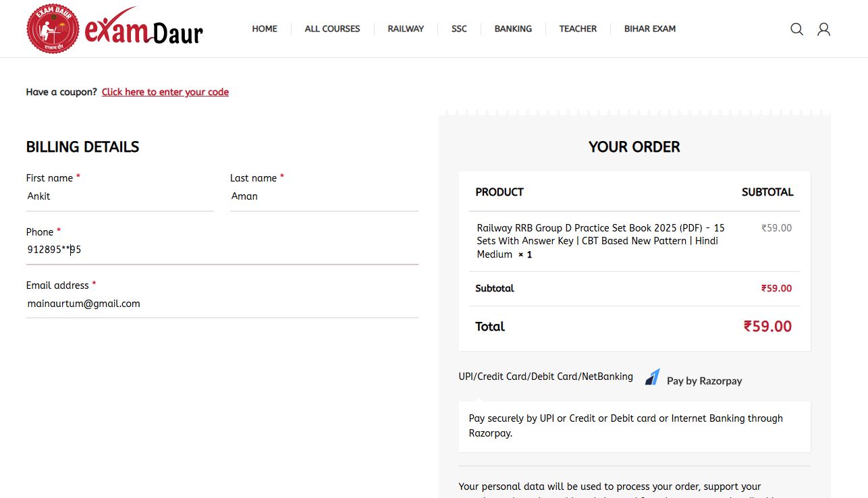Screen dimensions: 868x498
Task: Click the Railway RRB Group D product name
Action: [x=601, y=241]
